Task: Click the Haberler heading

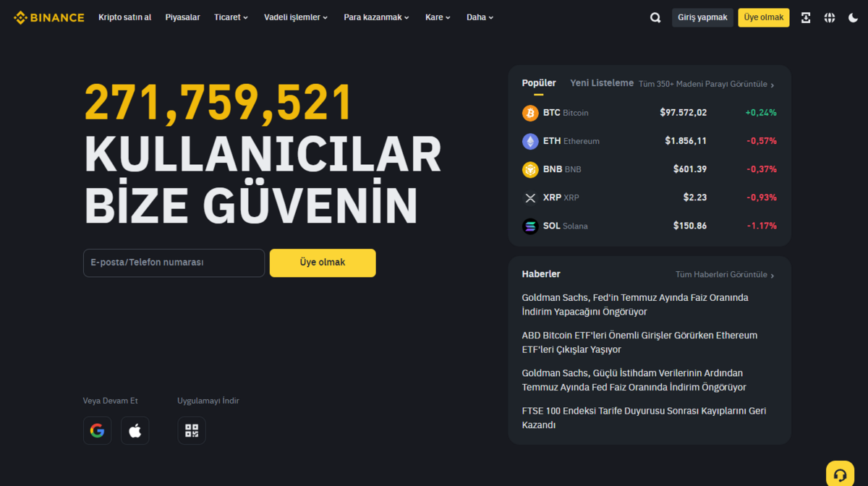Action: coord(541,274)
